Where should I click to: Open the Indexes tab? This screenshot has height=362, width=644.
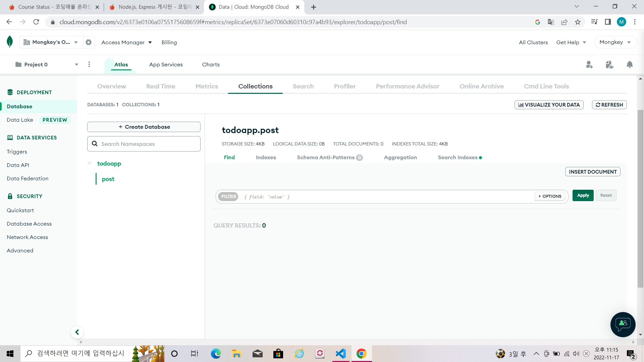[266, 157]
